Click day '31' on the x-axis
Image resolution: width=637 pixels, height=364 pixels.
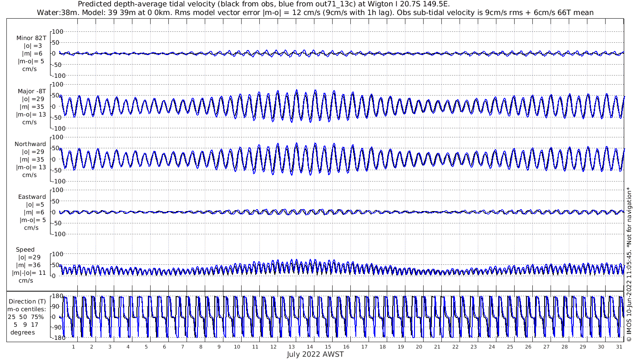coord(619,347)
